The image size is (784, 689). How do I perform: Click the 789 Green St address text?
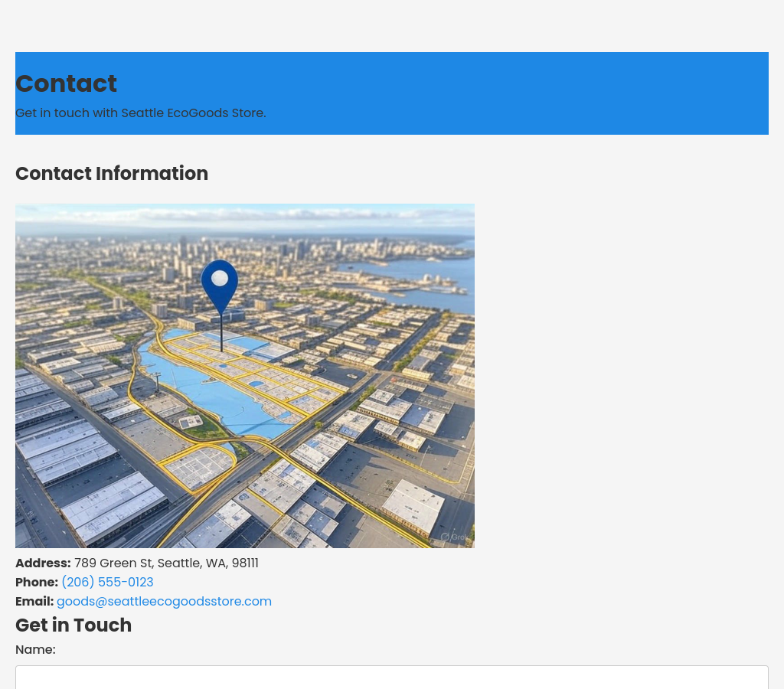coord(166,563)
